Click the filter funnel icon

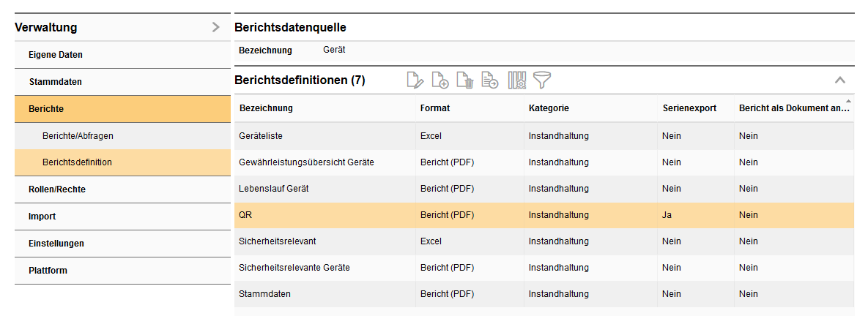click(x=542, y=80)
